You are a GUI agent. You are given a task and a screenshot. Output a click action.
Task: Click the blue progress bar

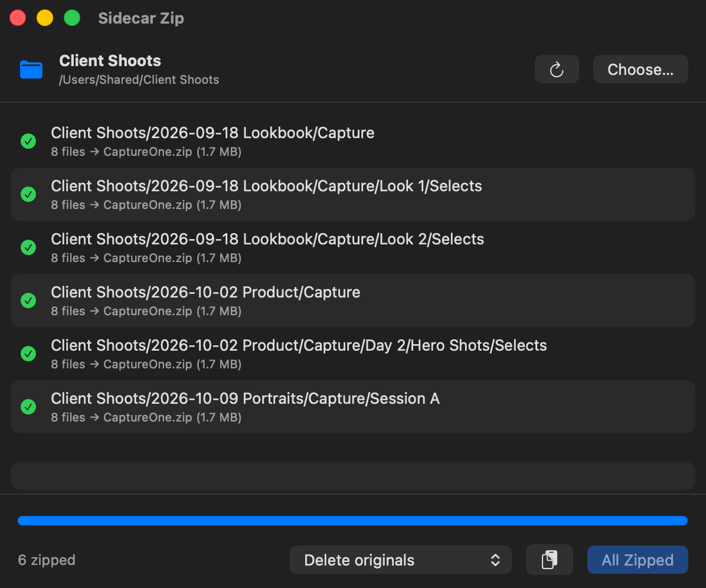coord(352,521)
